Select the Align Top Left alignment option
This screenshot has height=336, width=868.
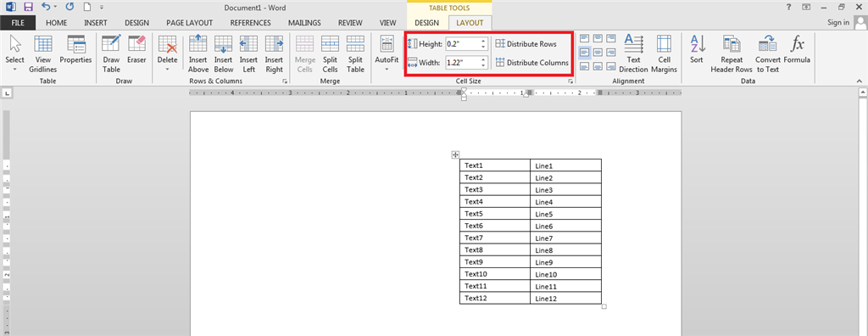(584, 38)
